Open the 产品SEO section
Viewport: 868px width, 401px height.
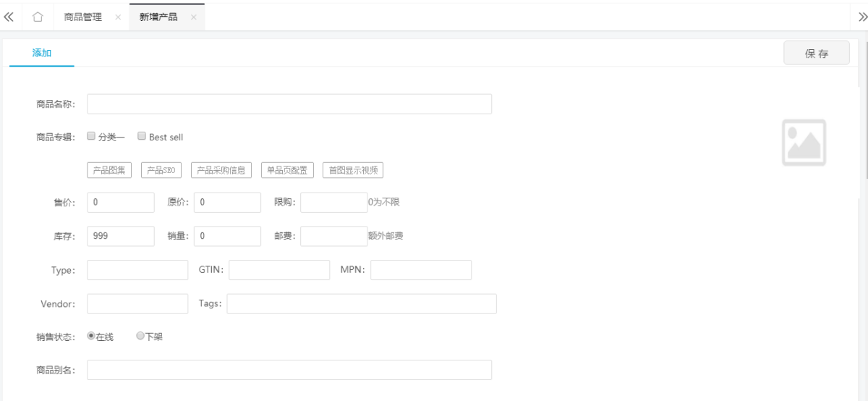click(x=161, y=170)
